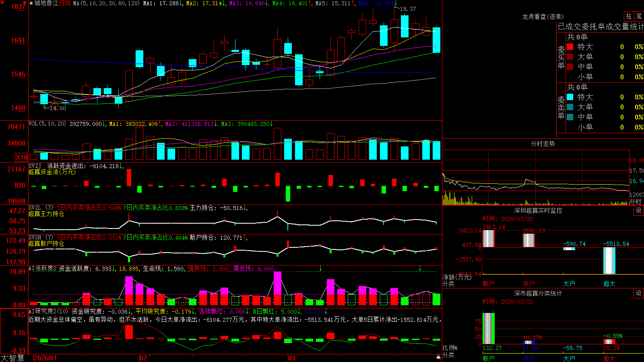This screenshot has width=644, height=362.
Task: Click the SVSH indicator name
Action: point(35,237)
